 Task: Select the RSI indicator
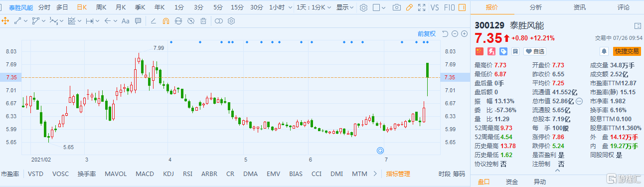pyautogui.click(x=188, y=174)
